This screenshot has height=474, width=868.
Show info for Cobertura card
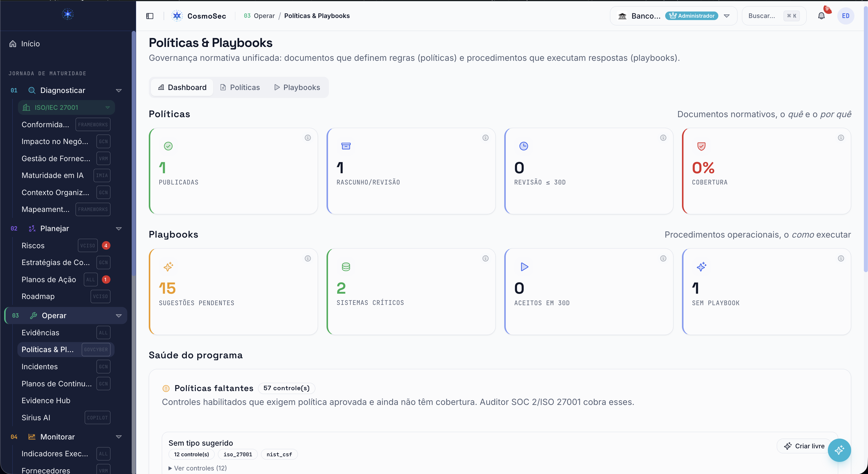click(841, 138)
